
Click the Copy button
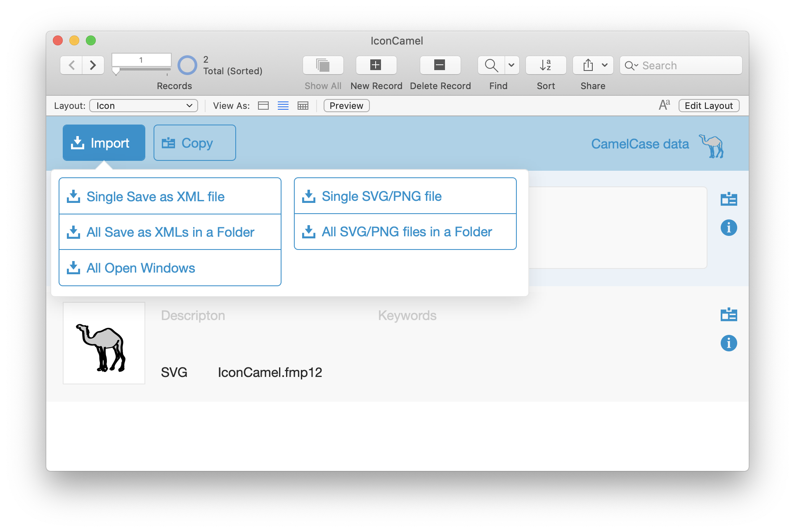click(193, 143)
